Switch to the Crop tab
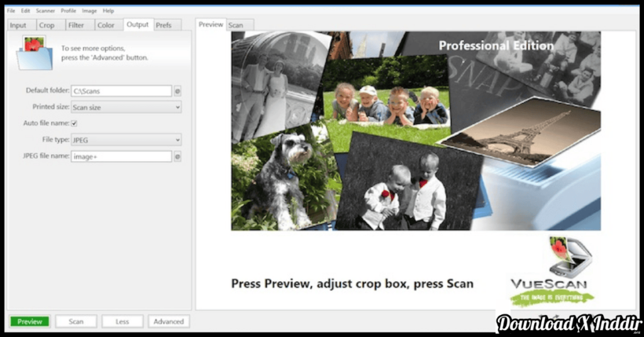This screenshot has width=644, height=337. point(47,25)
